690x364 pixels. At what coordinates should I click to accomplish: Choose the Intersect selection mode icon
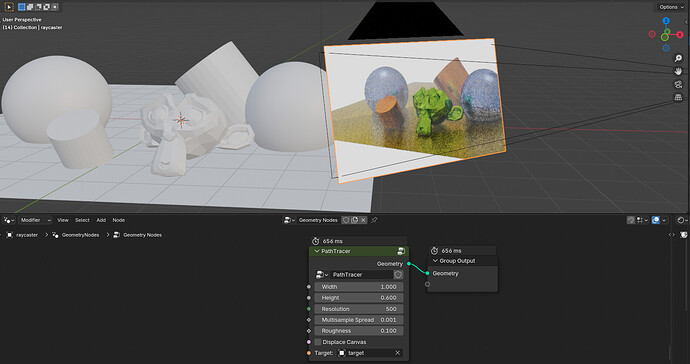[55, 7]
